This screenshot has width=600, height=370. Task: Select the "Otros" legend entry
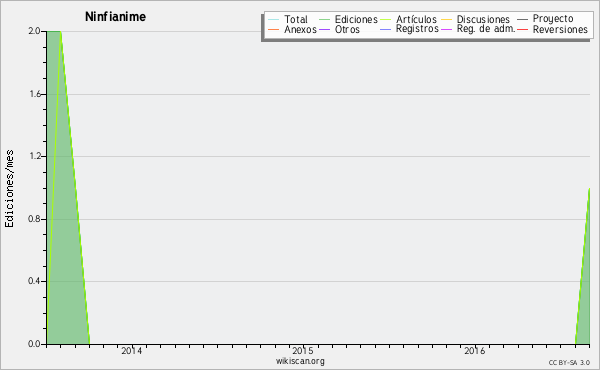tap(347, 29)
